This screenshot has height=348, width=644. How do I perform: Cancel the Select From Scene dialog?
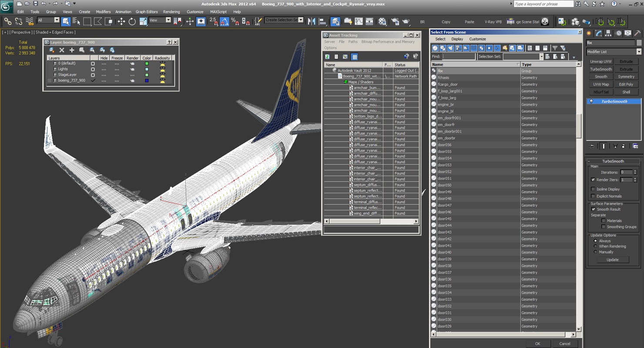(565, 344)
